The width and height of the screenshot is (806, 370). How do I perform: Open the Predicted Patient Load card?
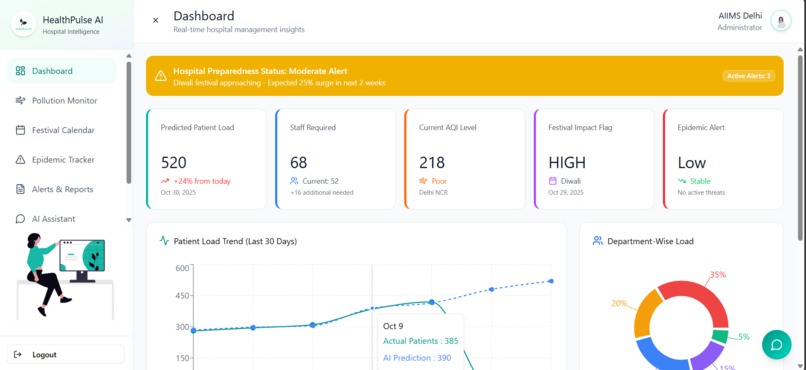click(x=207, y=159)
